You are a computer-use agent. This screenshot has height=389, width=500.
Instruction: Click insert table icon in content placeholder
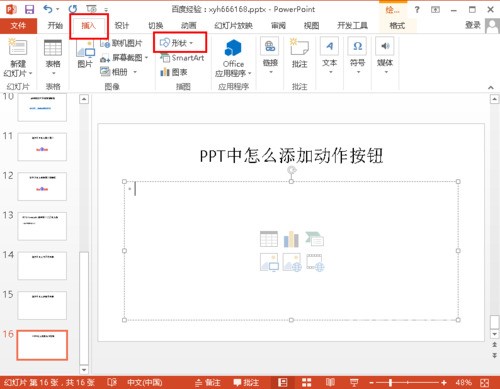[x=269, y=239]
